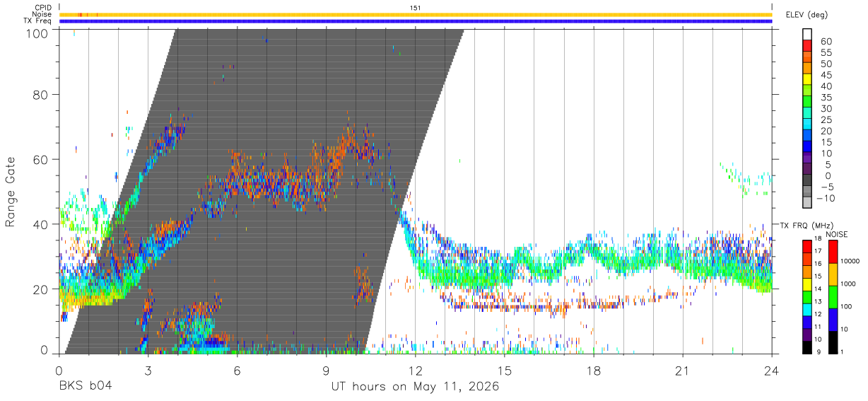The height and width of the screenshot is (401, 868).
Task: Click the '9' label on the TX FRQ scale
Action: pos(819,351)
